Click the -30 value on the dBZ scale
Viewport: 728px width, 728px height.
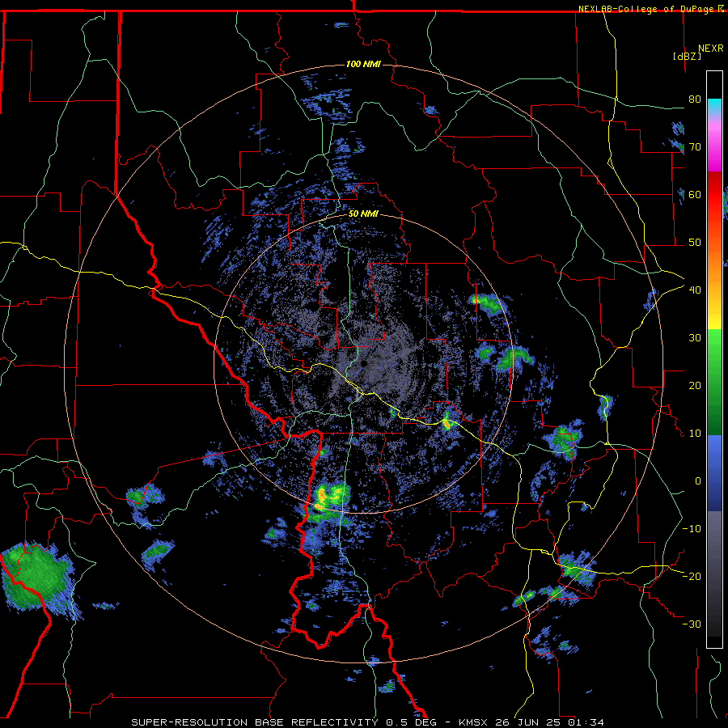(692, 624)
